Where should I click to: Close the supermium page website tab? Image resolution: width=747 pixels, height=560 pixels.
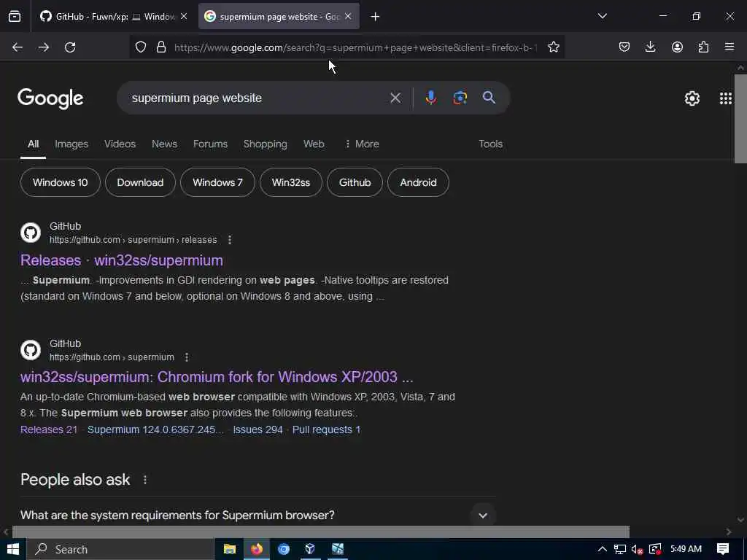click(348, 17)
